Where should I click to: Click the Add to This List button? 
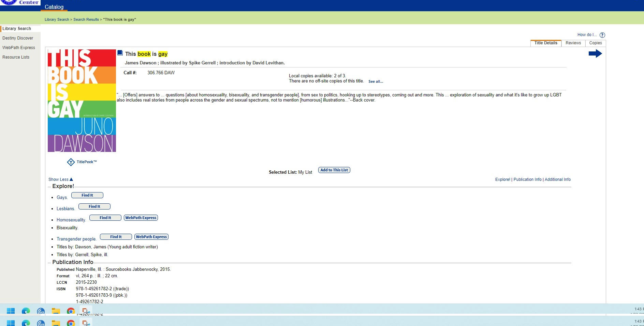tap(334, 170)
